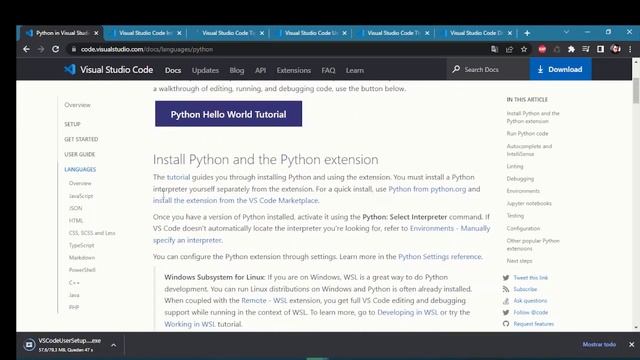
Task: Jump to Run Python code section
Action: (527, 133)
